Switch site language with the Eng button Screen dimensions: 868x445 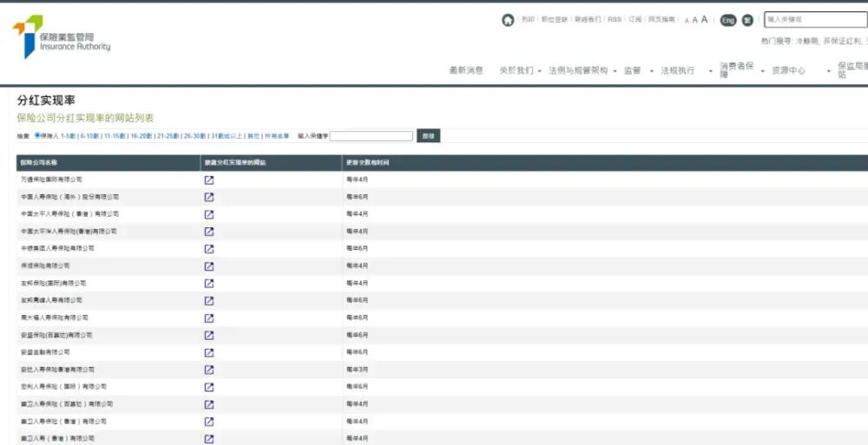[728, 20]
